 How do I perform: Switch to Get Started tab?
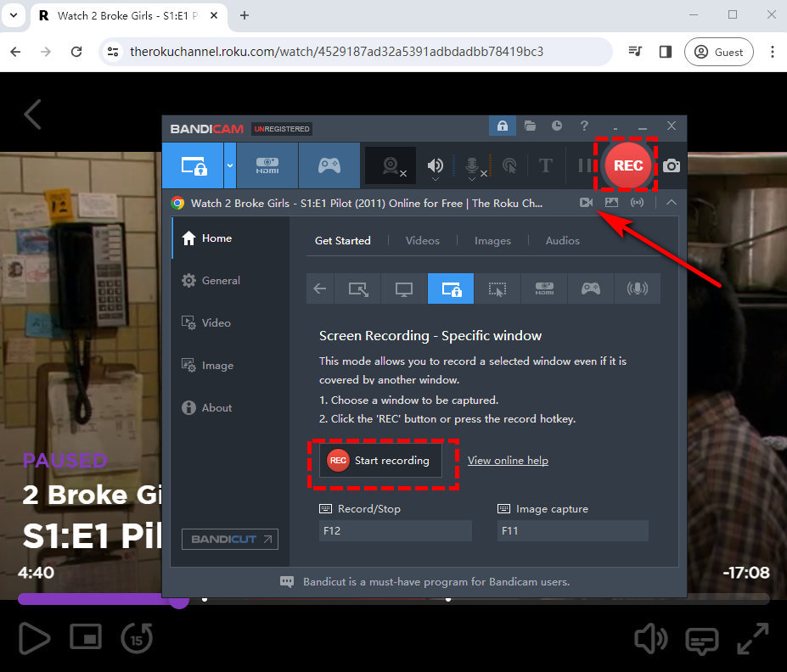343,241
